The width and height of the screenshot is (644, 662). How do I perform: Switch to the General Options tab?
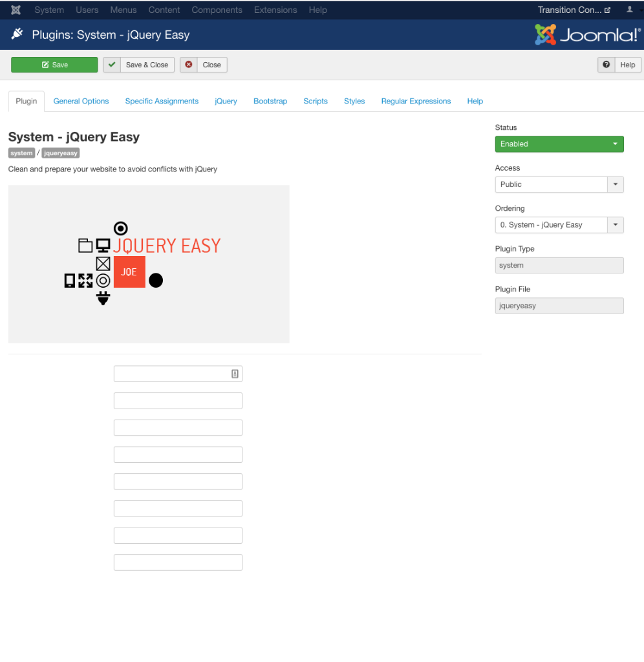(81, 101)
